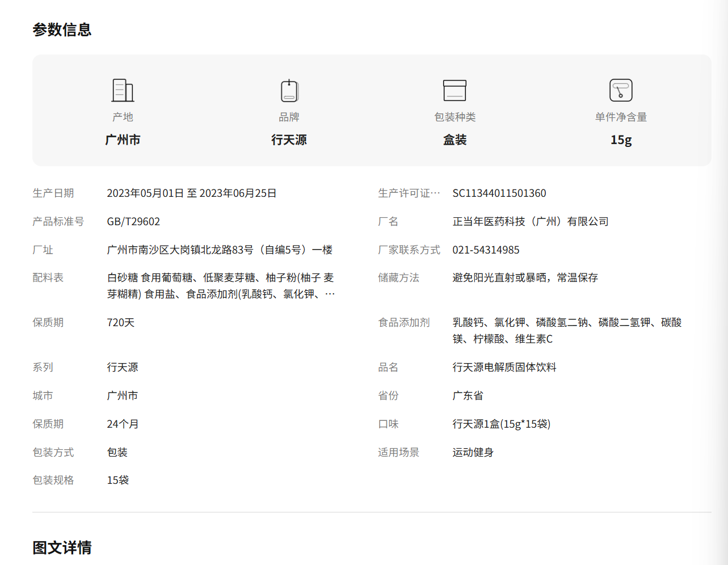Click the 15g net content value
Image resolution: width=728 pixels, height=565 pixels.
tap(621, 140)
